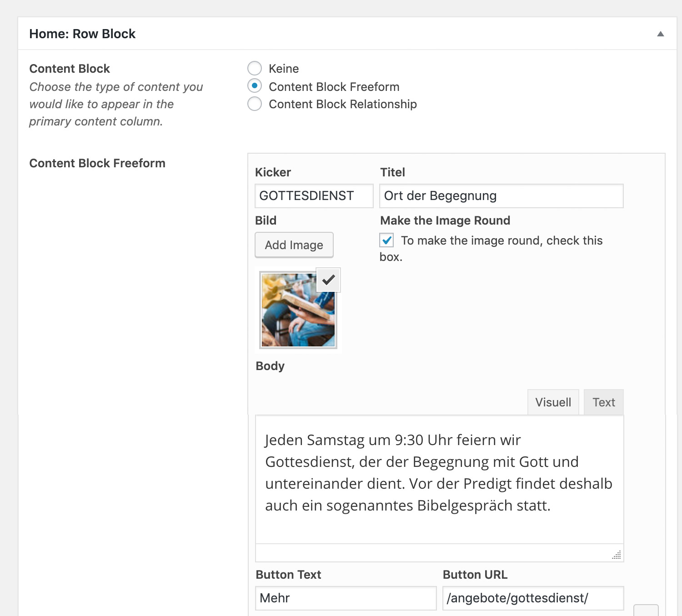Click the Home: Row Block panel title
Screen dimensions: 682x616
82,34
